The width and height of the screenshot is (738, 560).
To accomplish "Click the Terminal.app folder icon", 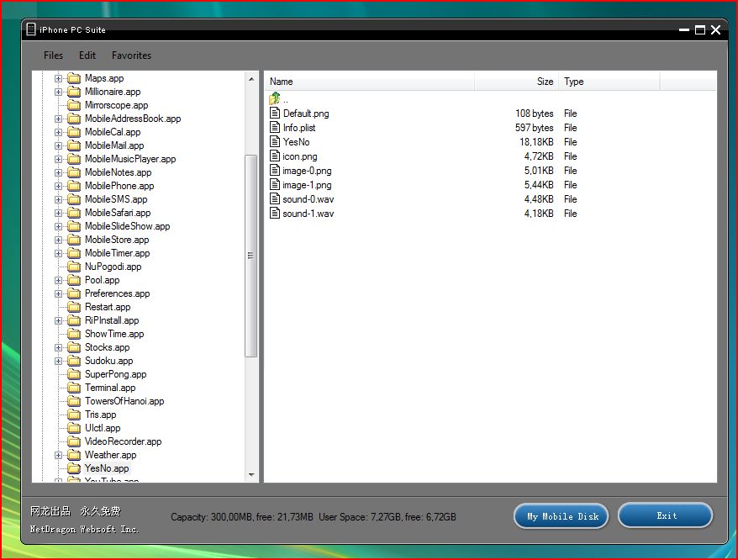I will (x=74, y=388).
